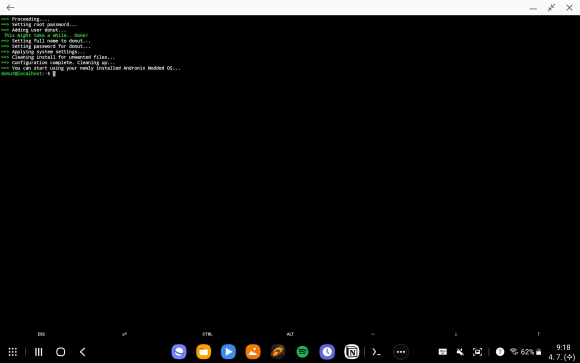Click the 'Applying system settings...' line
The image size is (580, 363).
[43, 52]
